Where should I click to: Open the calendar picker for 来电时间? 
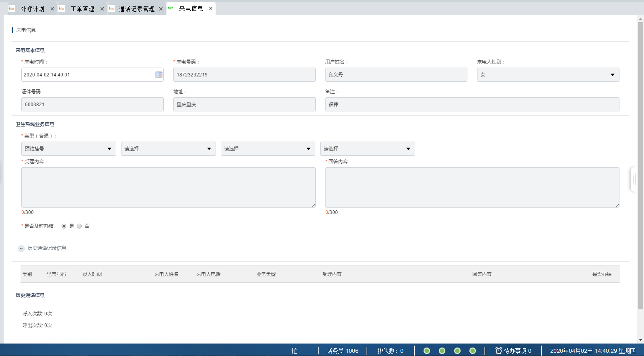[x=159, y=74]
